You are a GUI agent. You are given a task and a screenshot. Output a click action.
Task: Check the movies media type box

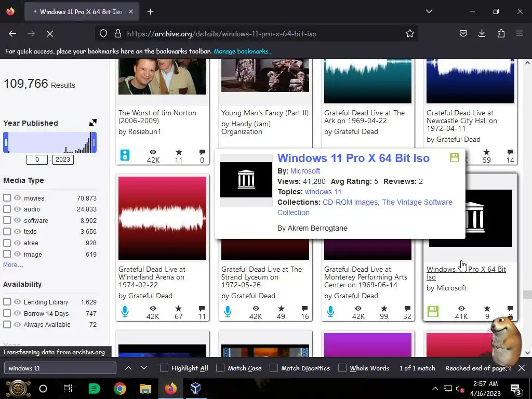7,198
